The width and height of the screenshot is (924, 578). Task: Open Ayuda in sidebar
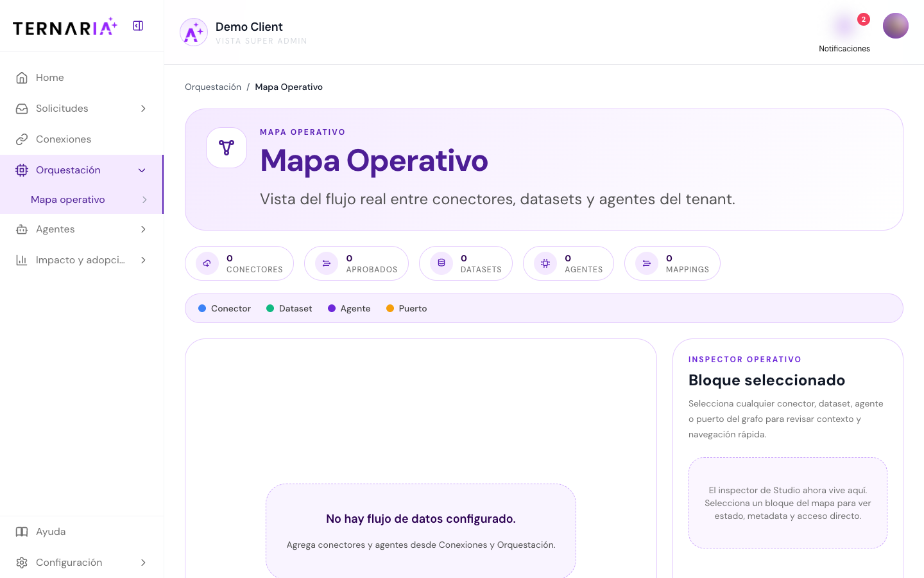pyautogui.click(x=81, y=532)
